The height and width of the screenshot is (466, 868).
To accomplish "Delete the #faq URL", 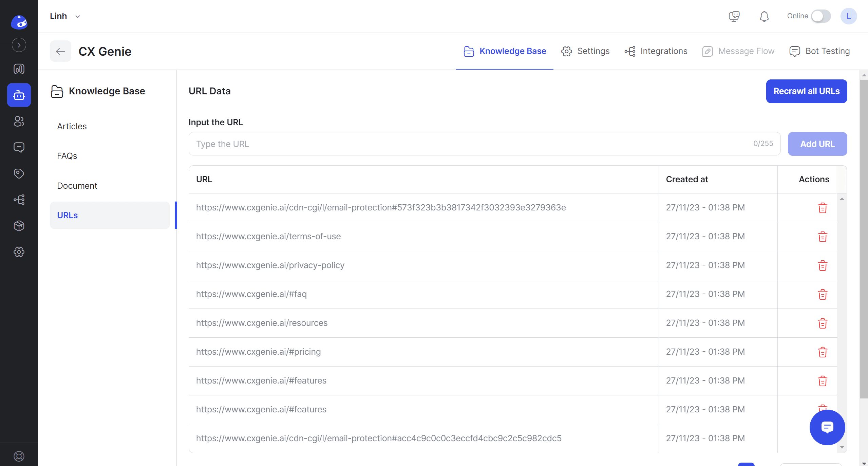I will pyautogui.click(x=822, y=294).
